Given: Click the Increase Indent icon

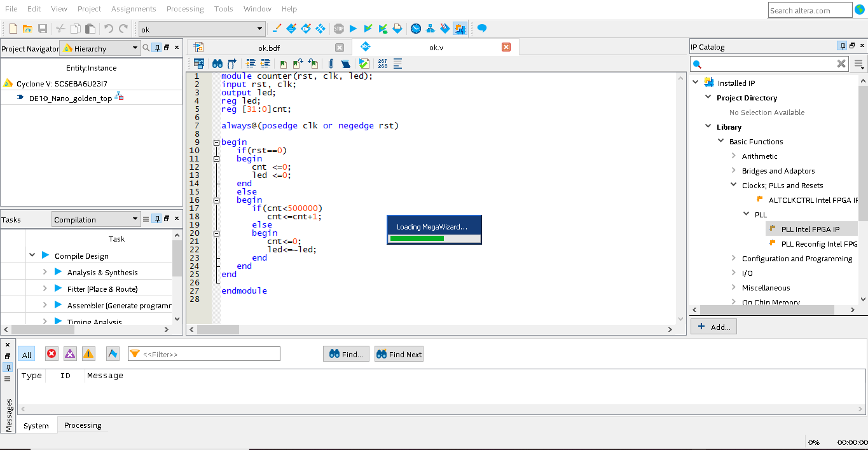Looking at the screenshot, I should pos(251,64).
